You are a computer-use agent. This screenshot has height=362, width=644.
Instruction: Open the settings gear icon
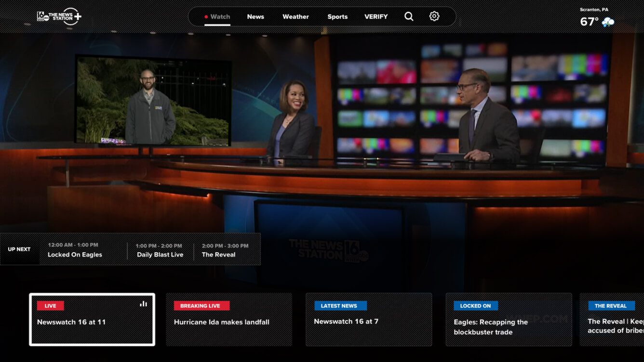point(434,16)
